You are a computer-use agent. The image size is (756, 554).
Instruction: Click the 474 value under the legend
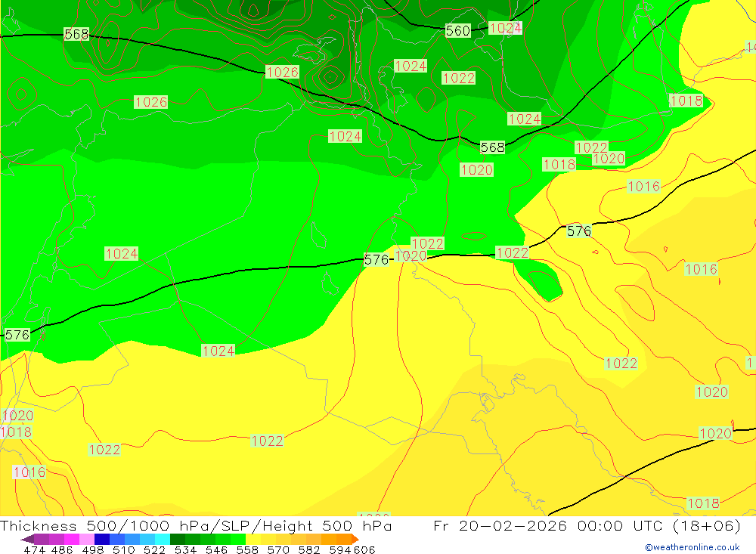[34, 549]
